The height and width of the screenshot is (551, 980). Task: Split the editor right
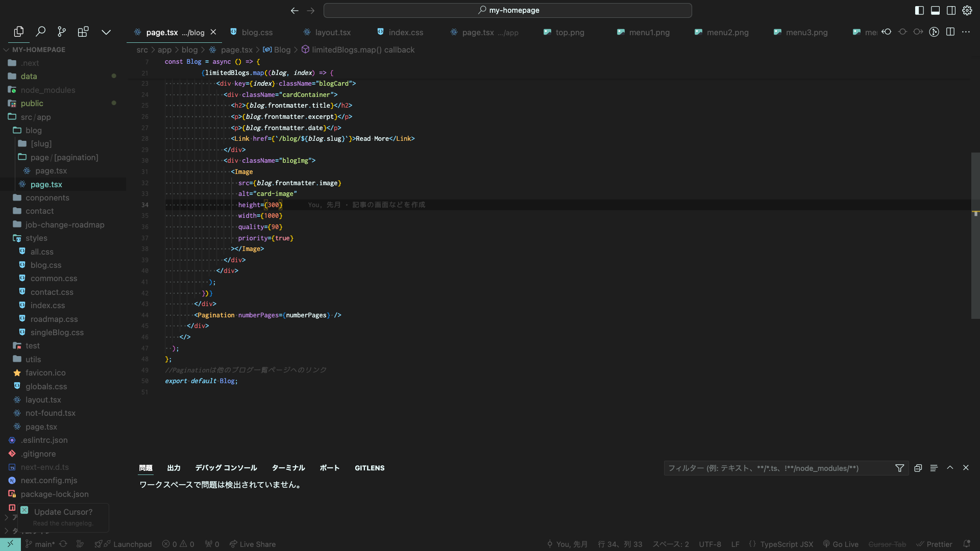pyautogui.click(x=950, y=32)
